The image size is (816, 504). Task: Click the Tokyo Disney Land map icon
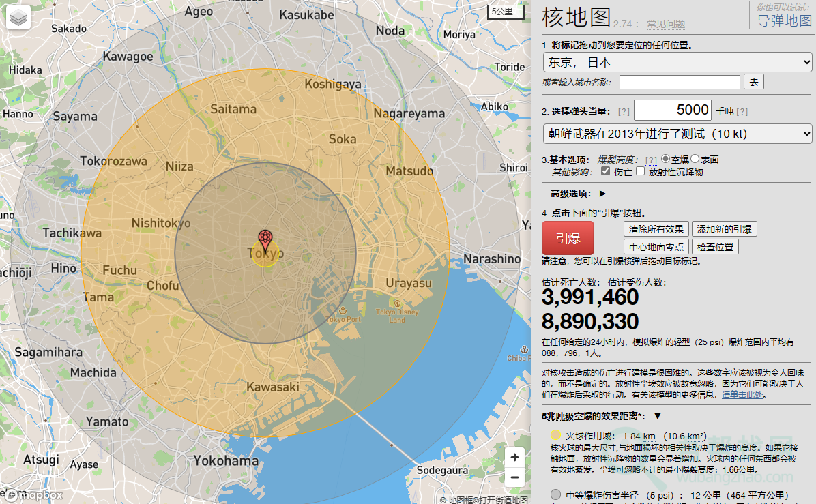(x=396, y=303)
